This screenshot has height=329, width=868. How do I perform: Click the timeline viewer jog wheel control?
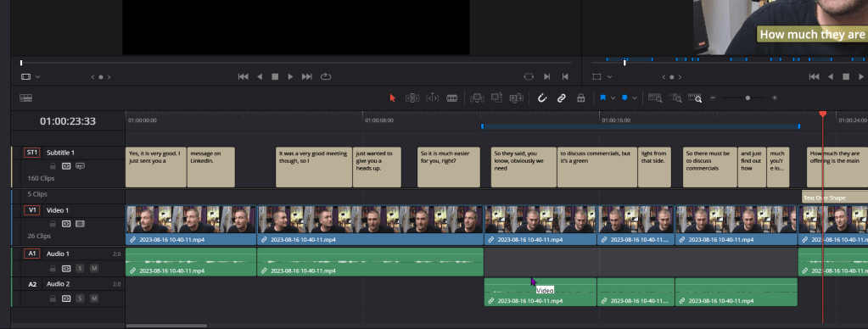click(672, 77)
